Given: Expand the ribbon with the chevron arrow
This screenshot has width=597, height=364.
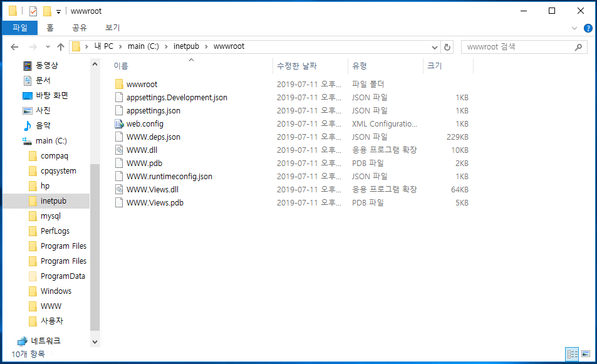Looking at the screenshot, I should tap(574, 28).
